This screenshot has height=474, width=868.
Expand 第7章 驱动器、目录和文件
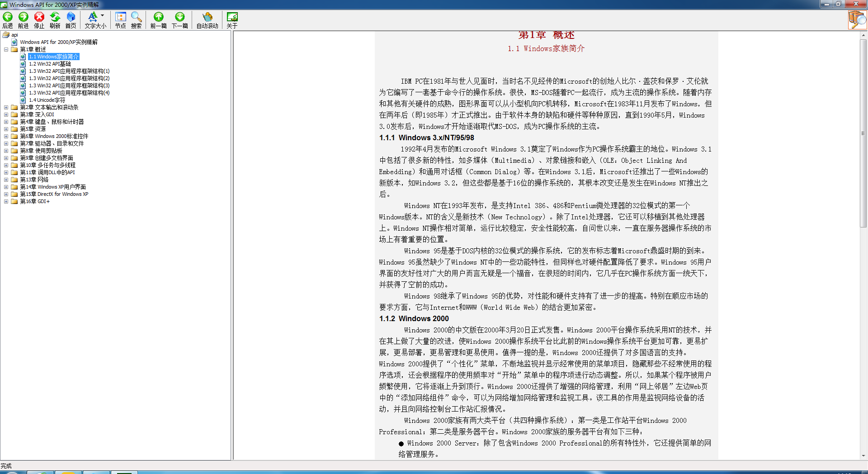(6, 143)
